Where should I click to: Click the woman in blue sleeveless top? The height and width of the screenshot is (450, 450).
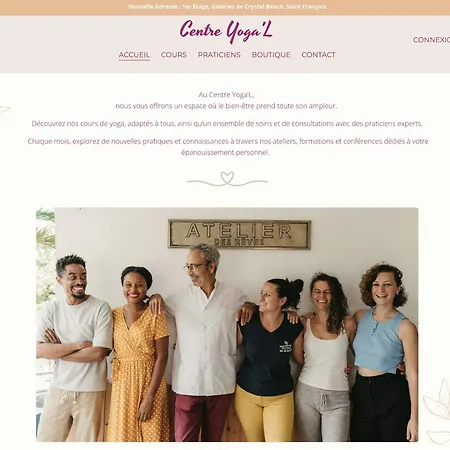click(x=384, y=352)
